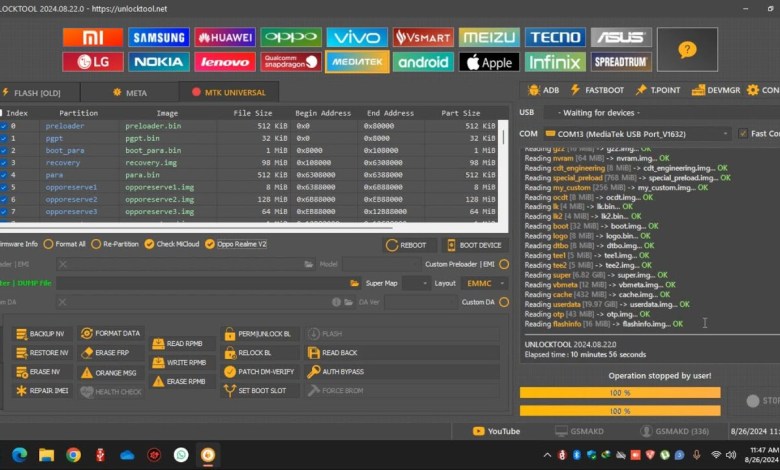Click the AUTH BYPASS button

(x=402, y=372)
